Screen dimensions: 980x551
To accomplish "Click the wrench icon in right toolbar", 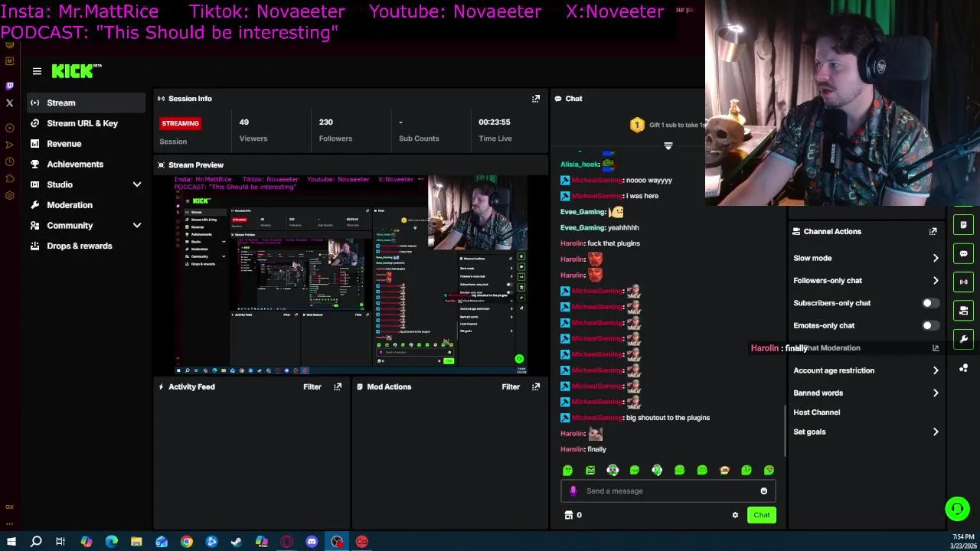I will coord(963,339).
